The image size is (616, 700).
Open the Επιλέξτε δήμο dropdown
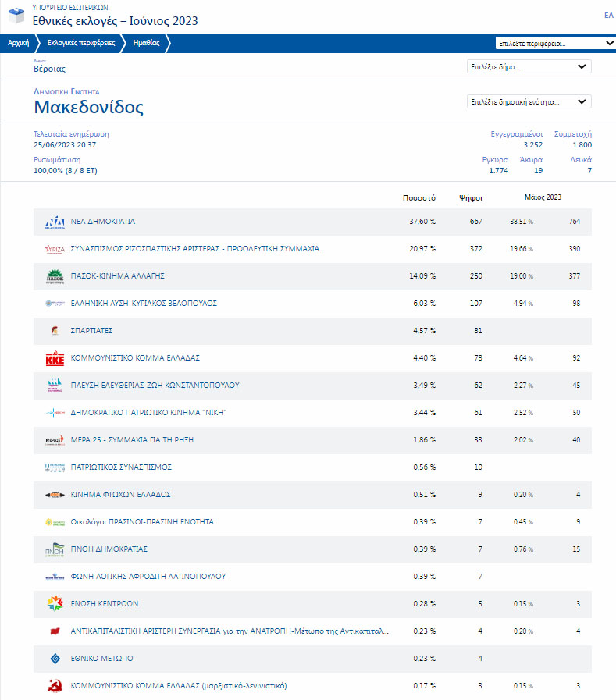coord(529,66)
